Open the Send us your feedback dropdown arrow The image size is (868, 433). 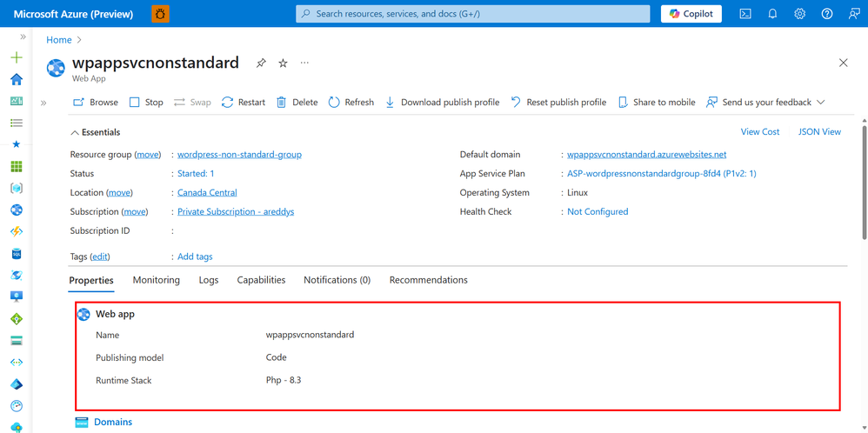pyautogui.click(x=821, y=103)
